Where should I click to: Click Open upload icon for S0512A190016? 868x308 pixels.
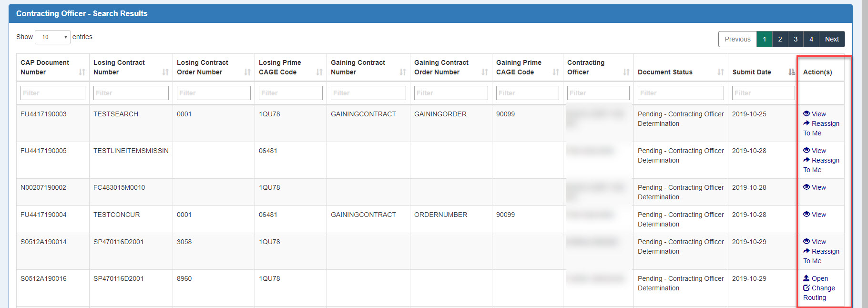coord(807,278)
